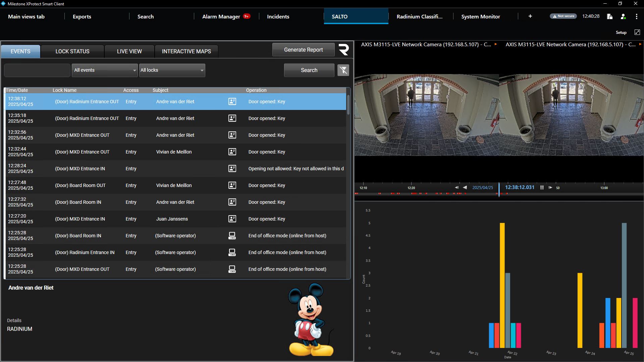Step to the previous frame

click(x=457, y=188)
